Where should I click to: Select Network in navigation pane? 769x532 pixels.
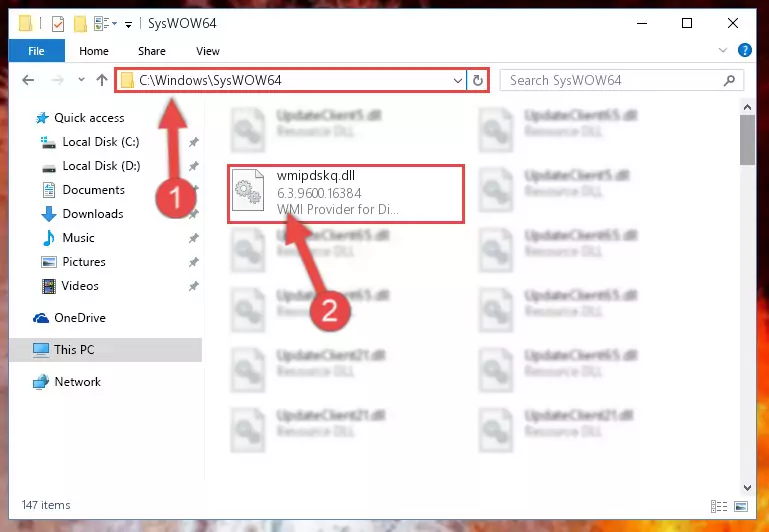(77, 381)
